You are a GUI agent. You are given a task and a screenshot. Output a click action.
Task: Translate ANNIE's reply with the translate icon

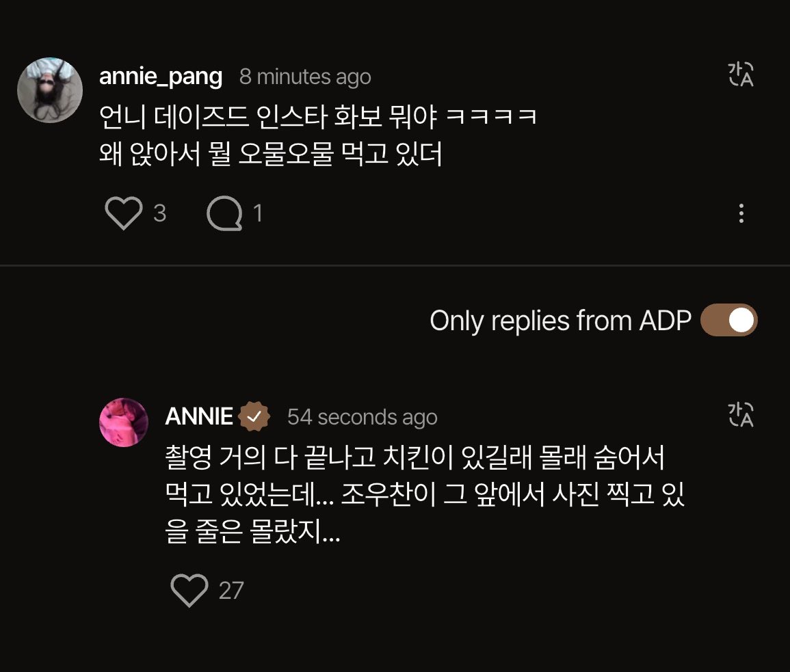[x=740, y=415]
